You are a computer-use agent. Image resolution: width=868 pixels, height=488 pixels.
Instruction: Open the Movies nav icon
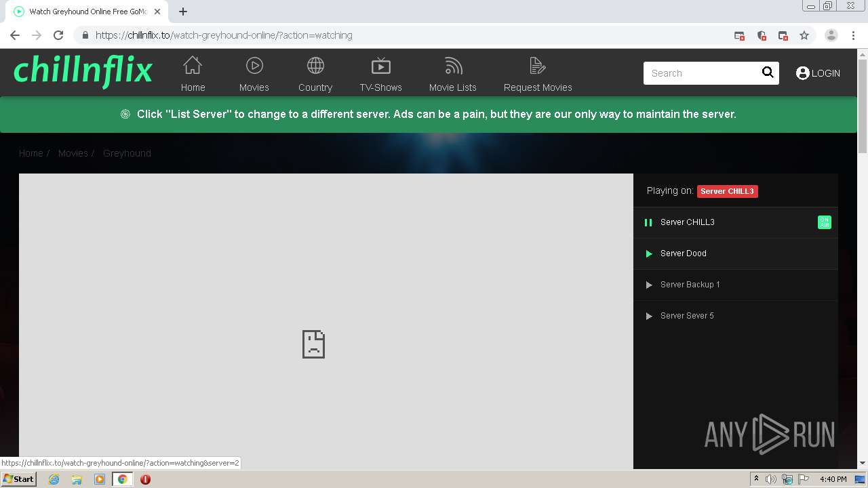254,66
